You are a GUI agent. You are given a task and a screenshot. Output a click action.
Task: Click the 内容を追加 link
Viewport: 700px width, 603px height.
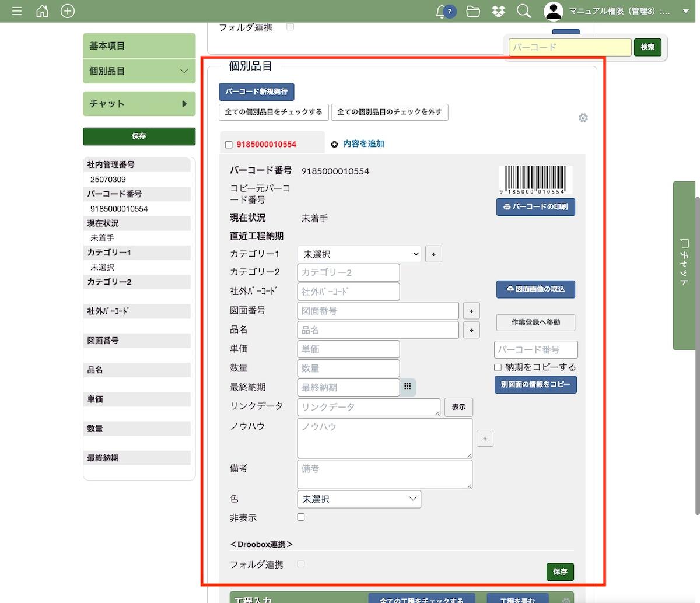(363, 143)
